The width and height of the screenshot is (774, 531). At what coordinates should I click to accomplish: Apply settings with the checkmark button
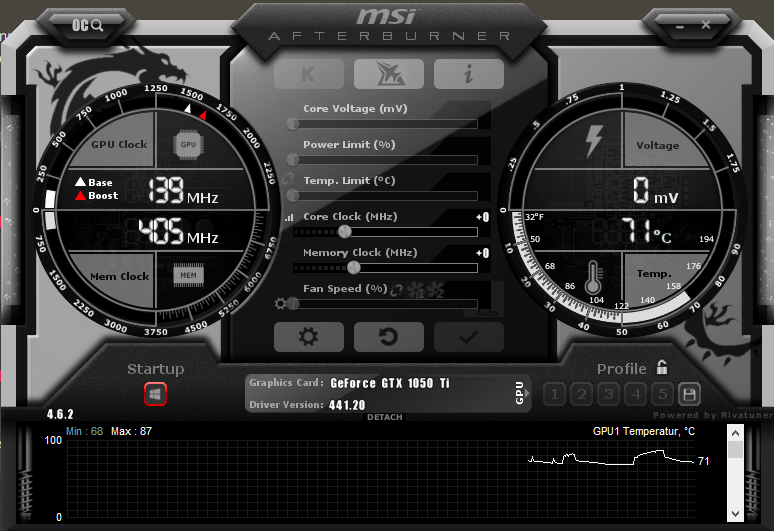pos(468,337)
